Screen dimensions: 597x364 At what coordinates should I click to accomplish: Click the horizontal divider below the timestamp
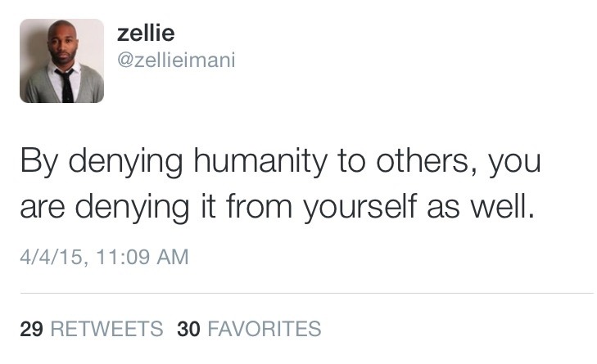307,294
